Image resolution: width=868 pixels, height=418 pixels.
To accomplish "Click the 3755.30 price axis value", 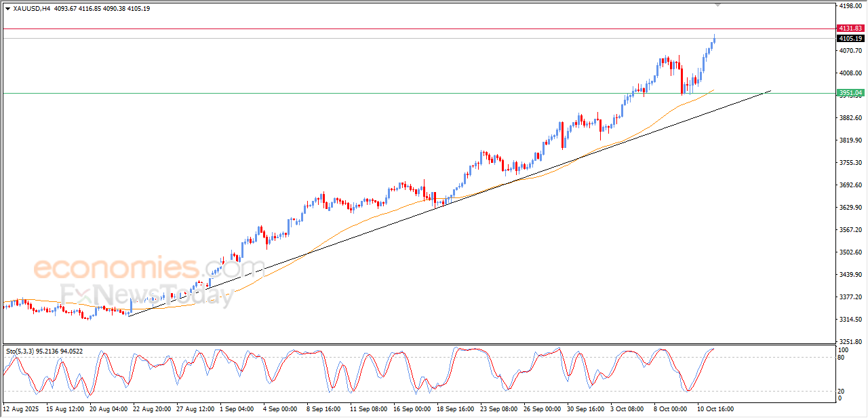I will 850,163.
